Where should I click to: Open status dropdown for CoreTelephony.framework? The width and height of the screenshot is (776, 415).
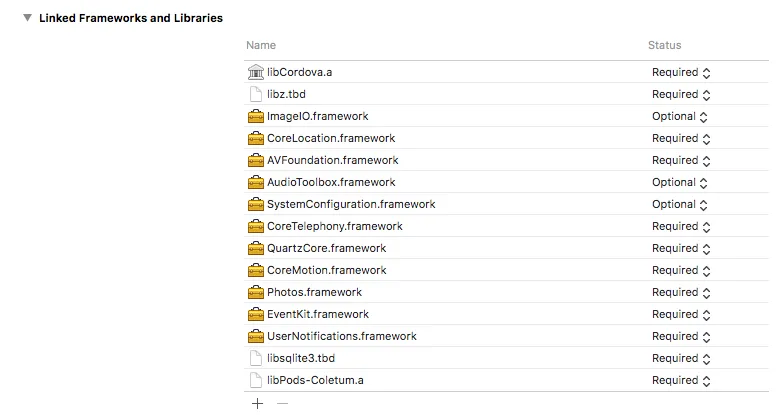681,227
